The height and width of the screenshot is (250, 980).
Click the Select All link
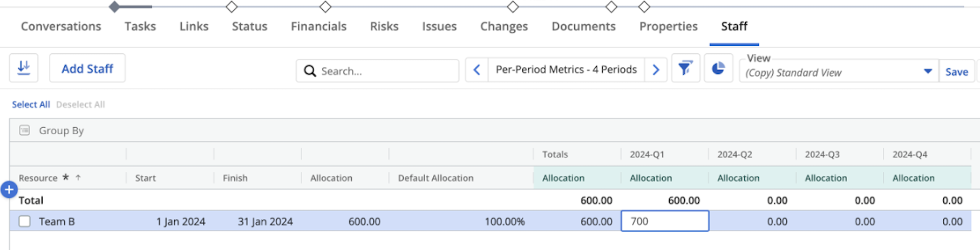coord(31,105)
